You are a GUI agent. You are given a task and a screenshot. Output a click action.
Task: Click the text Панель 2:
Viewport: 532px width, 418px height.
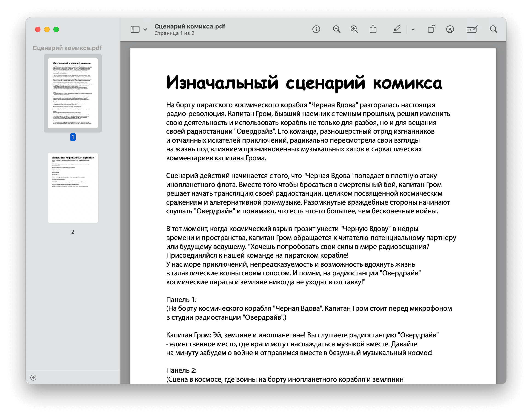181,370
